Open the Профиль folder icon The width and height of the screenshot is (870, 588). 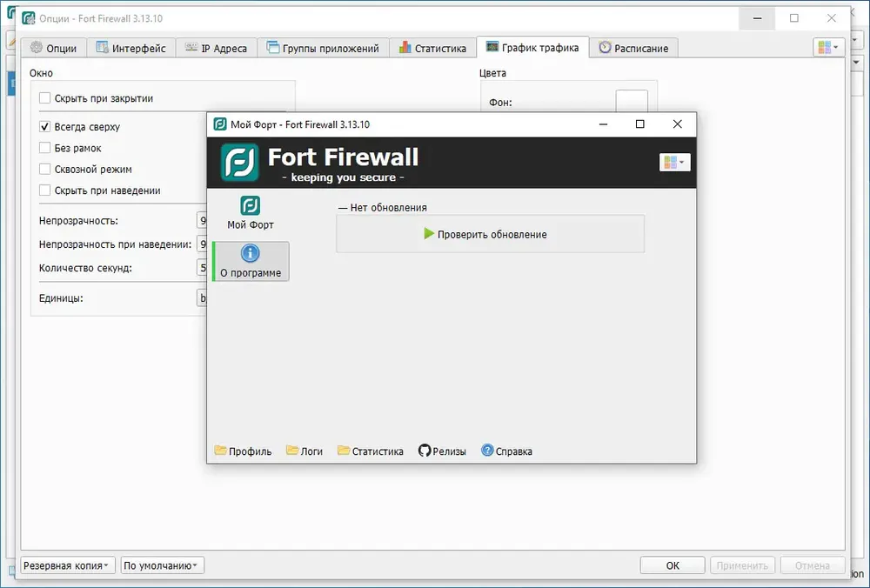220,450
